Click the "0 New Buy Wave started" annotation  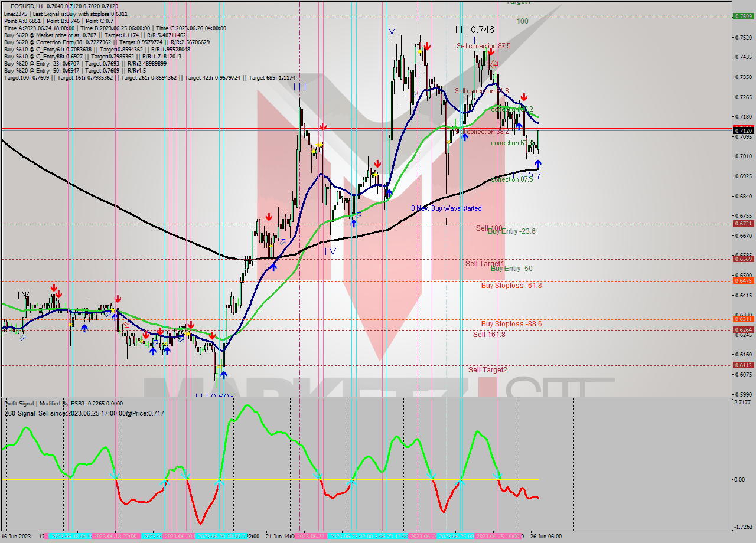click(446, 208)
